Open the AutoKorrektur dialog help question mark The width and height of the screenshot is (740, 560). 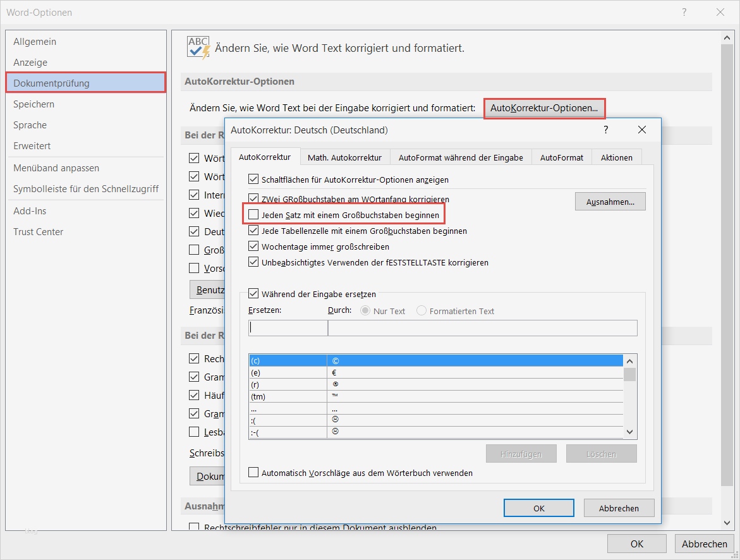(605, 130)
